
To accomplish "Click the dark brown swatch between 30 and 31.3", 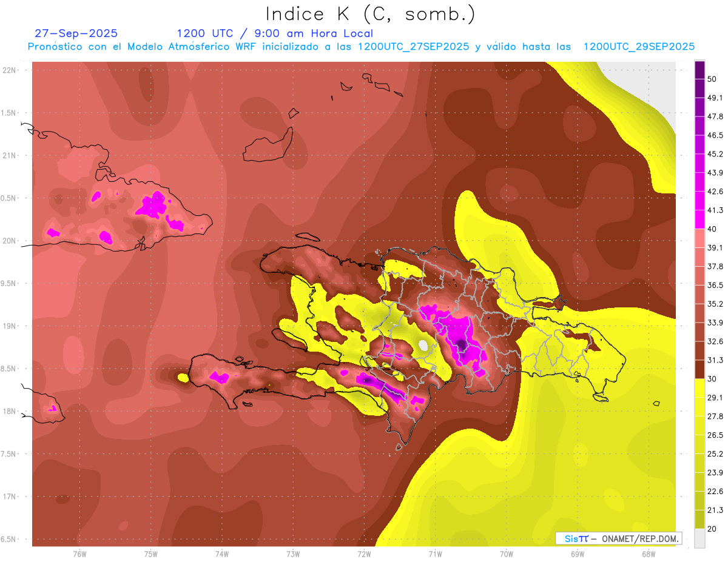I will point(699,369).
